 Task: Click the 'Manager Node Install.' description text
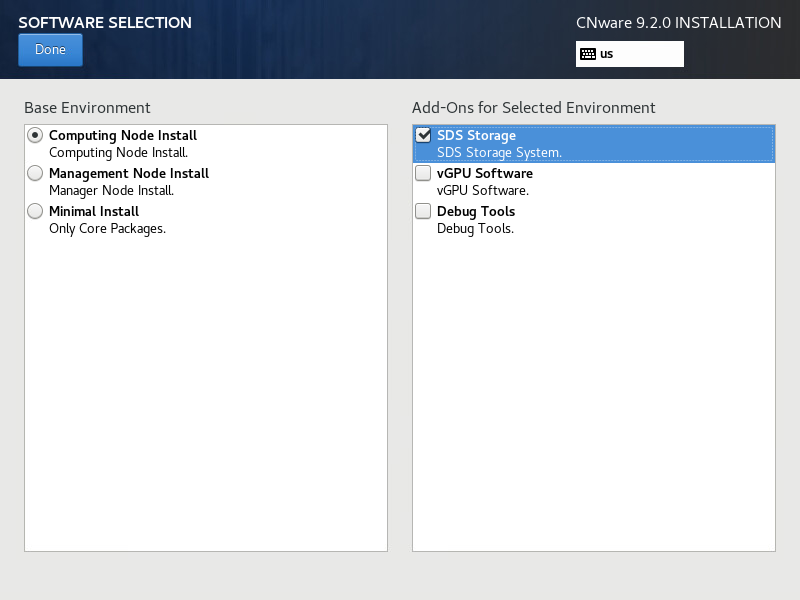[111, 190]
